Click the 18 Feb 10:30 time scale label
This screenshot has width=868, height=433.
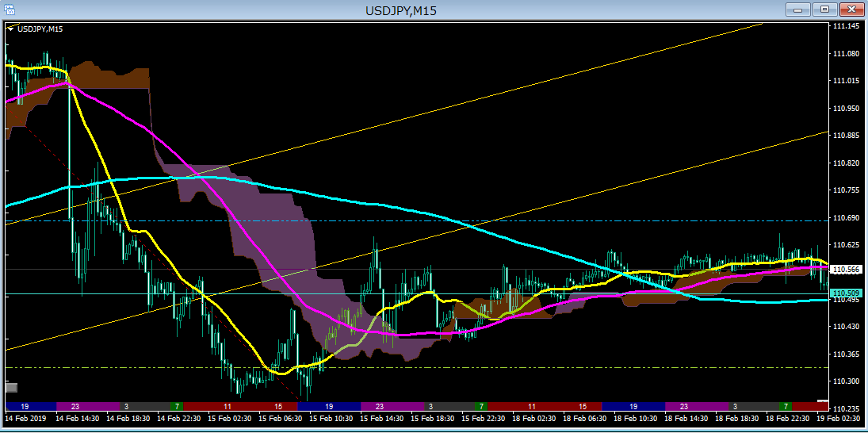click(636, 419)
